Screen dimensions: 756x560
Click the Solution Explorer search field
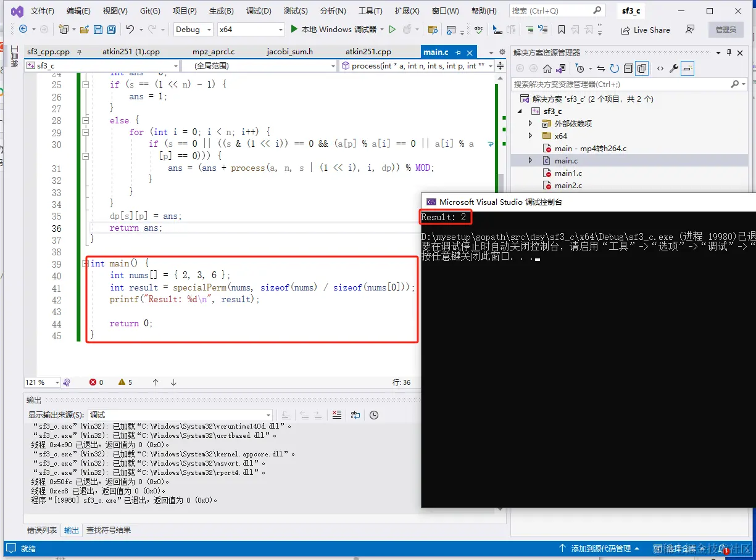point(629,84)
